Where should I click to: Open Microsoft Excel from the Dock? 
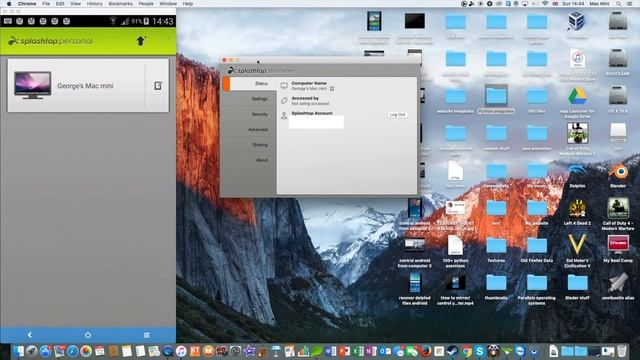point(358,351)
